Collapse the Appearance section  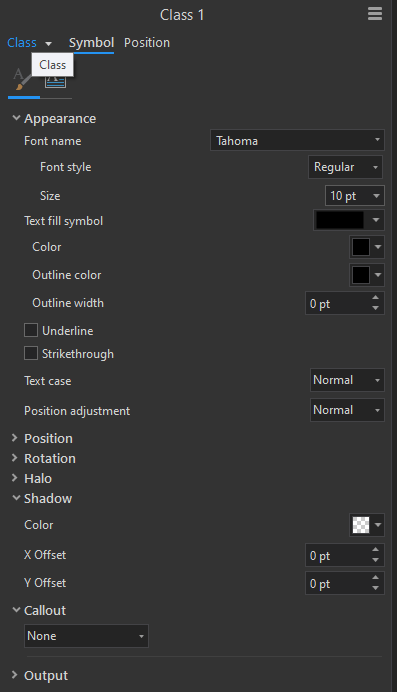[16, 118]
